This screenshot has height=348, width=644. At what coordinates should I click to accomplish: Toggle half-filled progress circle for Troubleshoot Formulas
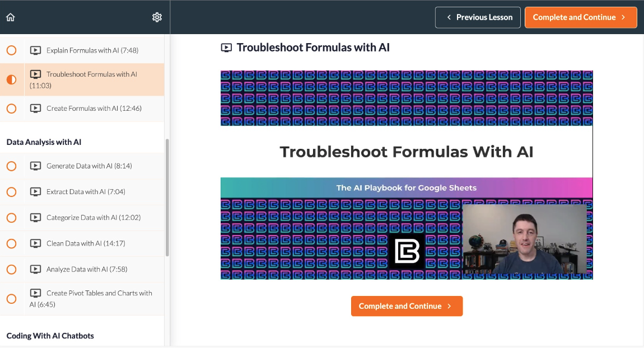12,79
